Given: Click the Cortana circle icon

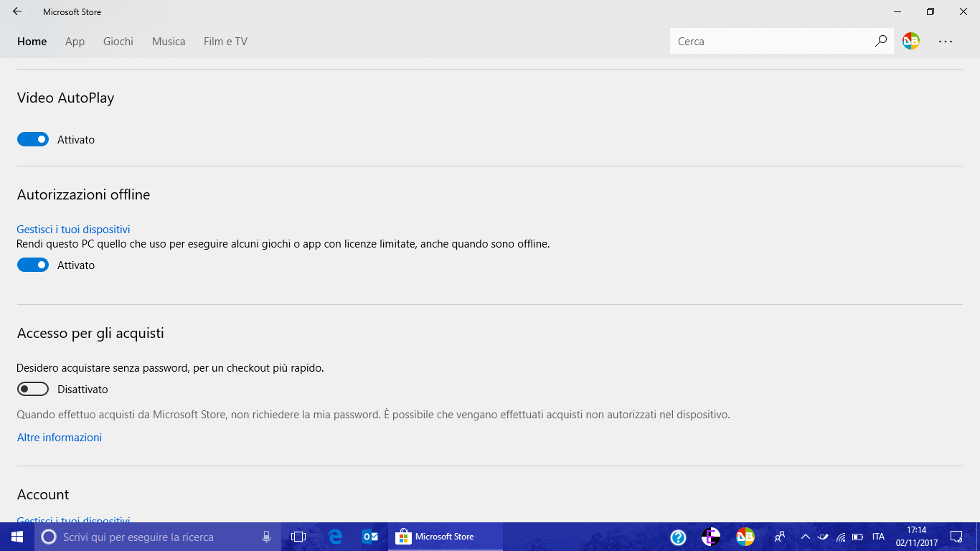Looking at the screenshot, I should [49, 537].
